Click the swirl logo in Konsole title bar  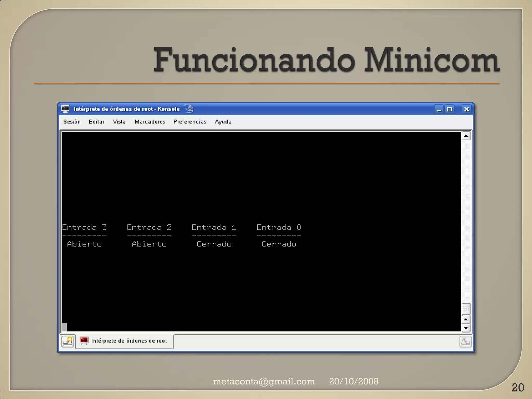pyautogui.click(x=189, y=109)
